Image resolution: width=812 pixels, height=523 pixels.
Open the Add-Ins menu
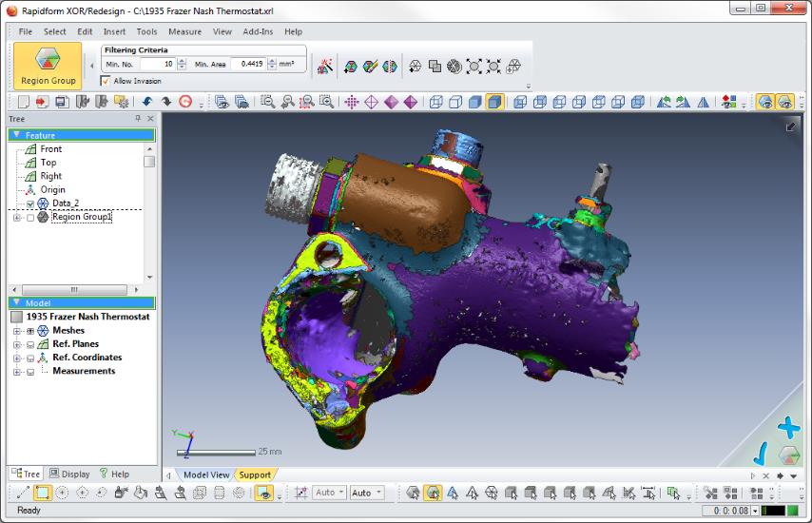[x=258, y=31]
